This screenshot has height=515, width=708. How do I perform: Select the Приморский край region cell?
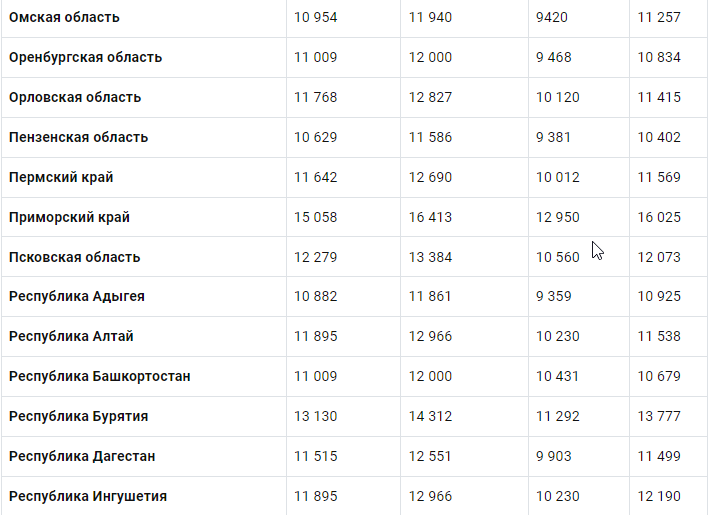69,217
